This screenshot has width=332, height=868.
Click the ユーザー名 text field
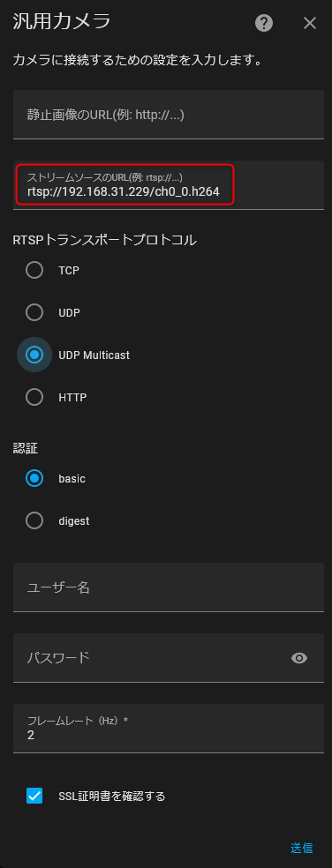point(169,587)
